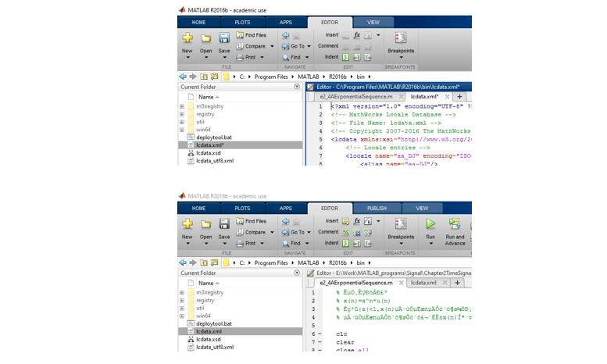Click line 6 breakpoint dash in bottom editor
607x364 pixels.
click(320, 334)
